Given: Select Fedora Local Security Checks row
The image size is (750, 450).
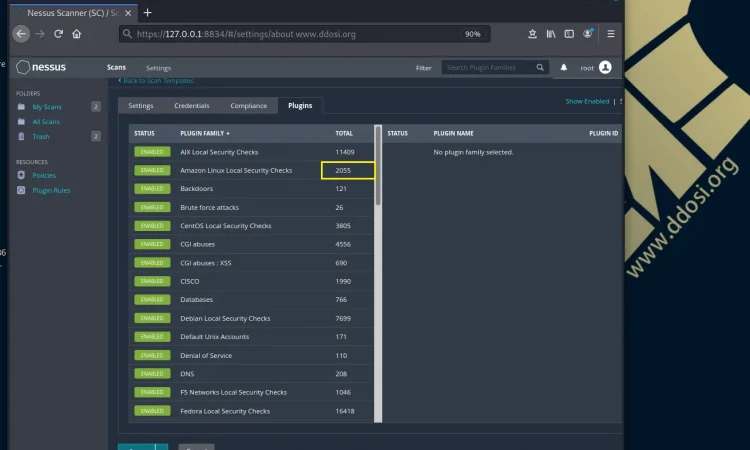Looking at the screenshot, I should 251,411.
